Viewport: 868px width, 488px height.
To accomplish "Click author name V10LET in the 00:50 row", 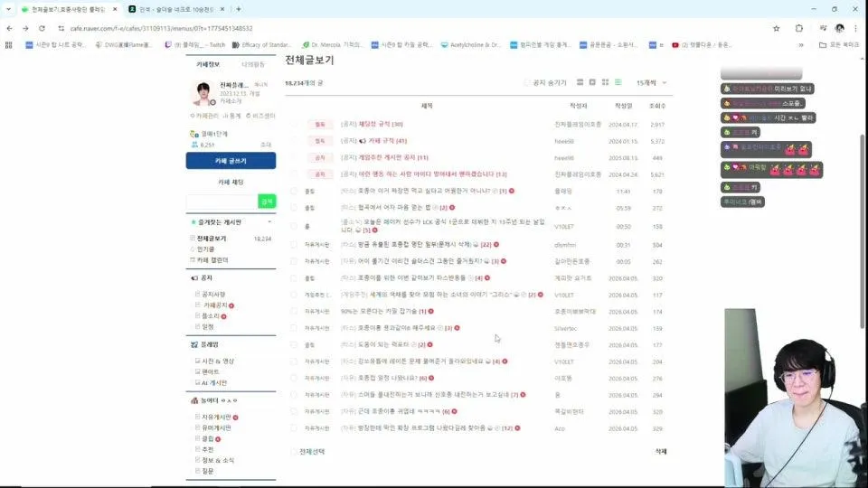I will point(563,226).
